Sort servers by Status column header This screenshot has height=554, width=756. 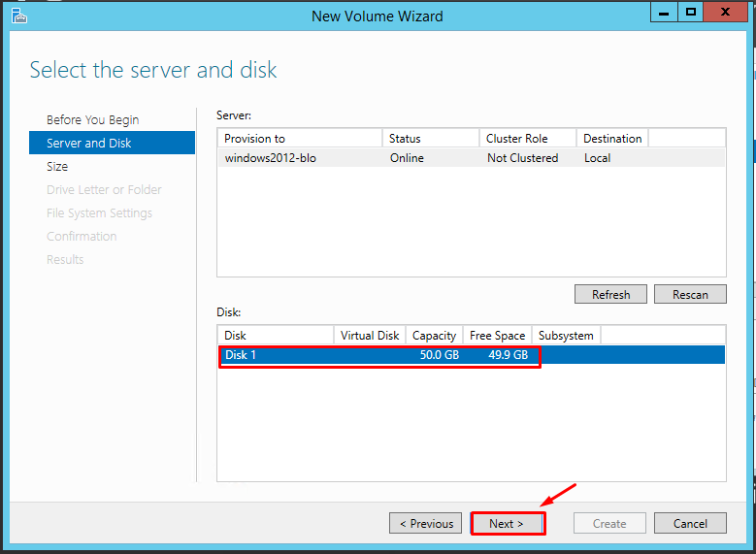coord(431,139)
